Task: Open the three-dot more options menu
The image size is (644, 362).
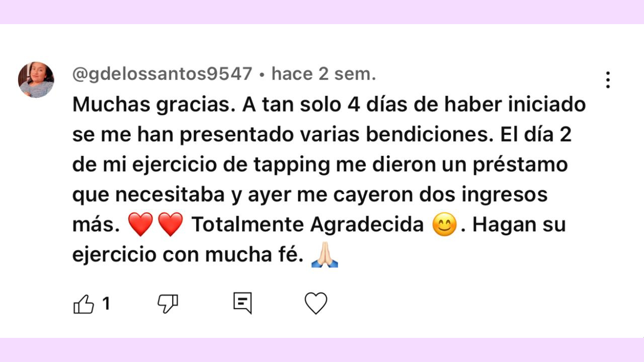Action: coord(608,80)
